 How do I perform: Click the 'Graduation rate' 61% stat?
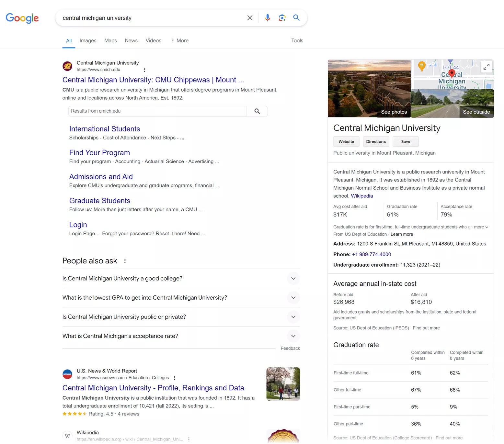pos(402,211)
